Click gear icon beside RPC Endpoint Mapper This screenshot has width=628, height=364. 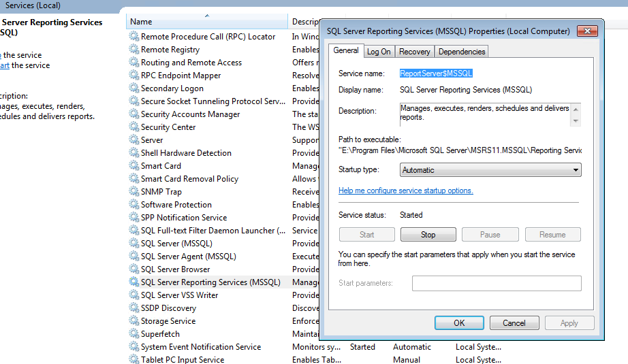[134, 76]
